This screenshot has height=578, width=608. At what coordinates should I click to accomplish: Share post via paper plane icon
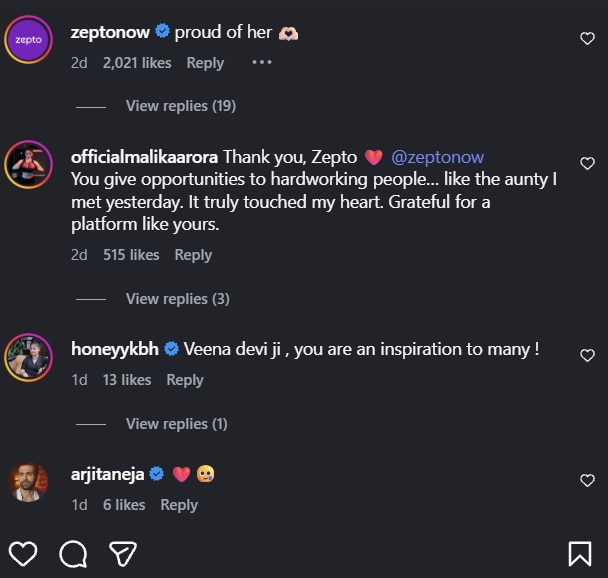pyautogui.click(x=122, y=553)
